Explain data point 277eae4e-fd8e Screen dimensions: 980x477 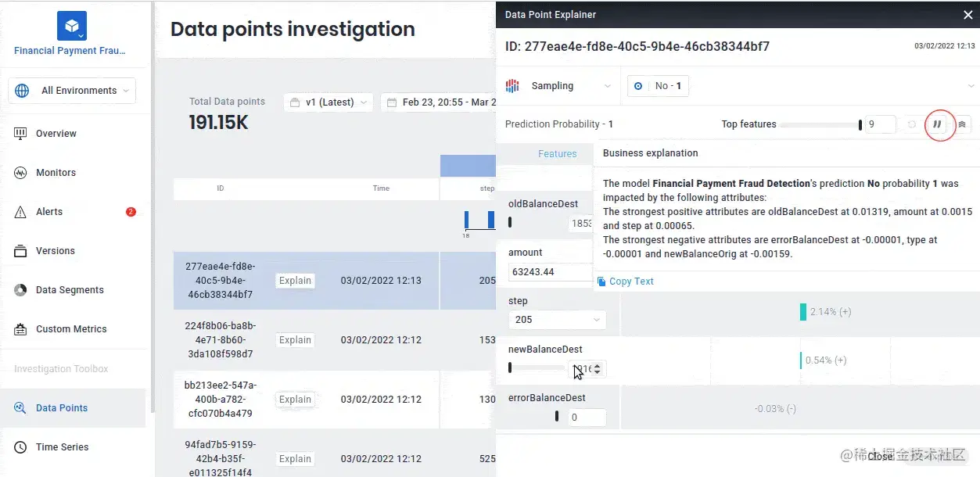[295, 281]
